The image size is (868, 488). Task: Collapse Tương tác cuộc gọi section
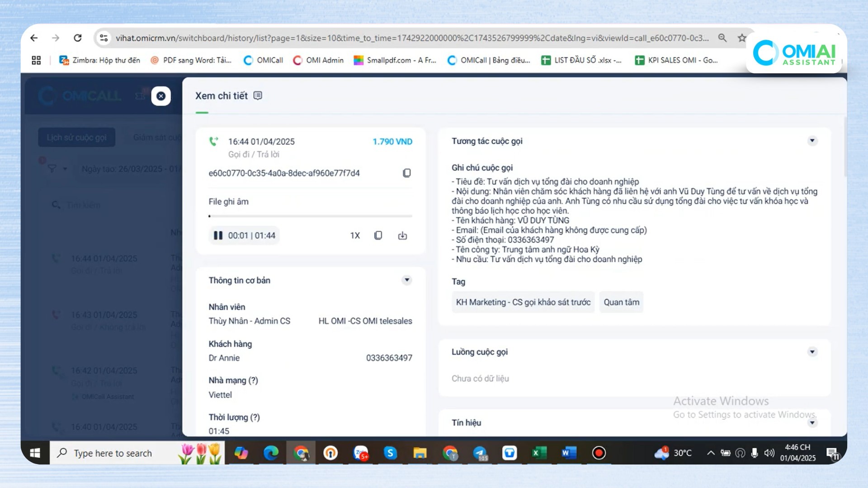pos(812,141)
